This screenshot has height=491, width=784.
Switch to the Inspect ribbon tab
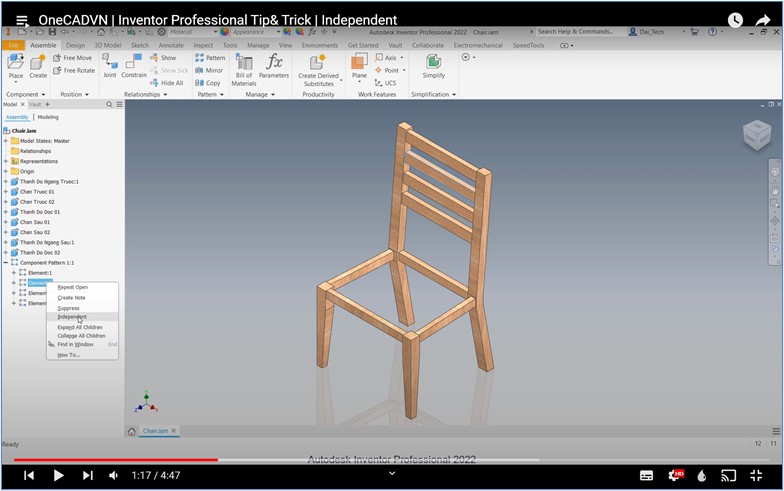click(x=203, y=45)
